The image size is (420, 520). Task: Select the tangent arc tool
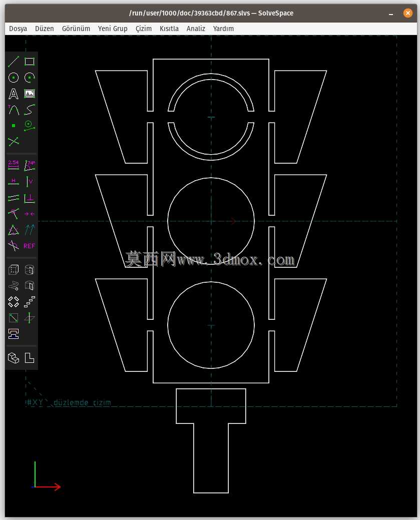pyautogui.click(x=14, y=110)
